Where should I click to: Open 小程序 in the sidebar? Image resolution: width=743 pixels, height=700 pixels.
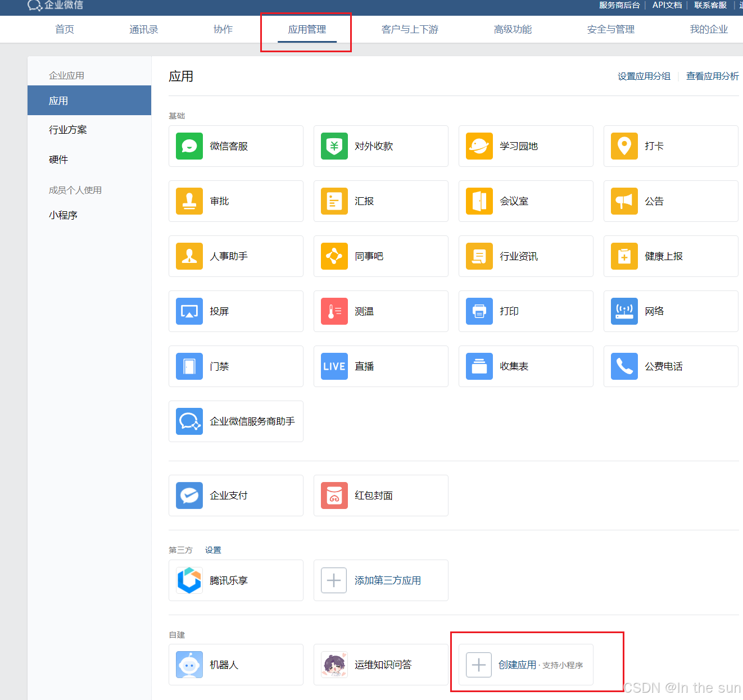coord(63,215)
